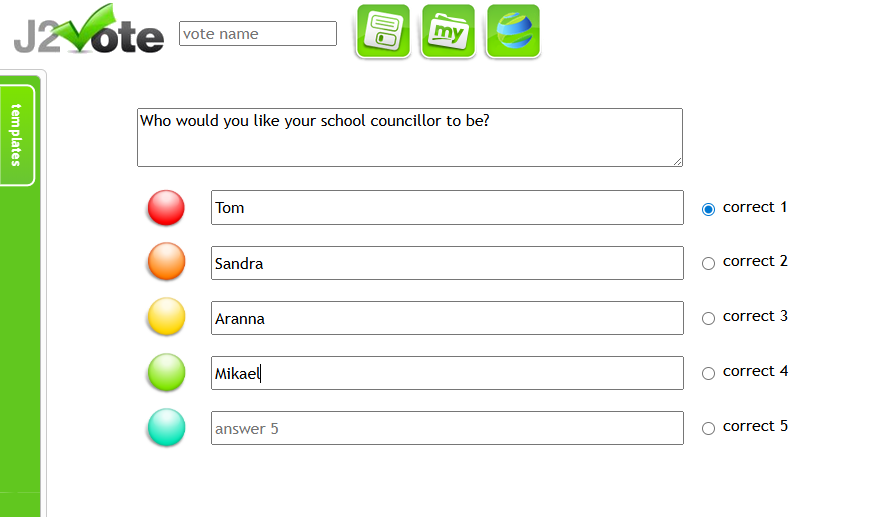
Task: Choose the 'correct 3' radio option
Action: 709,318
